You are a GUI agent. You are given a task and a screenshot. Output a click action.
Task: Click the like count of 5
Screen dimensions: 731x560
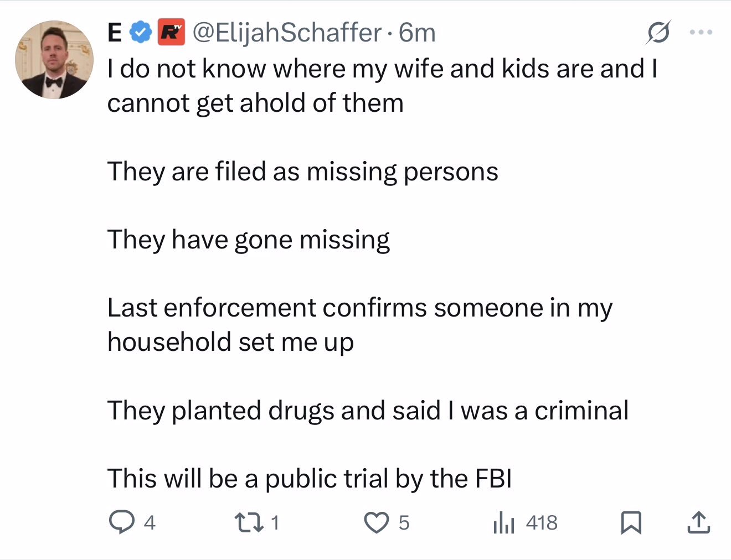tap(404, 522)
